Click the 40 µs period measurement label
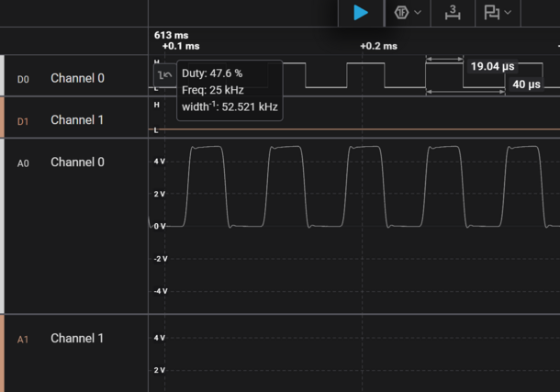The image size is (560, 392). [526, 84]
